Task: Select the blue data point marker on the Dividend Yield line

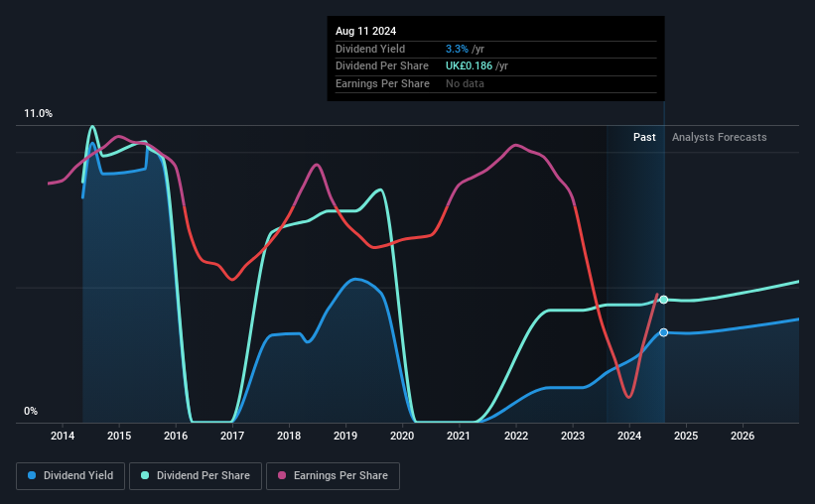Action: 664,332
